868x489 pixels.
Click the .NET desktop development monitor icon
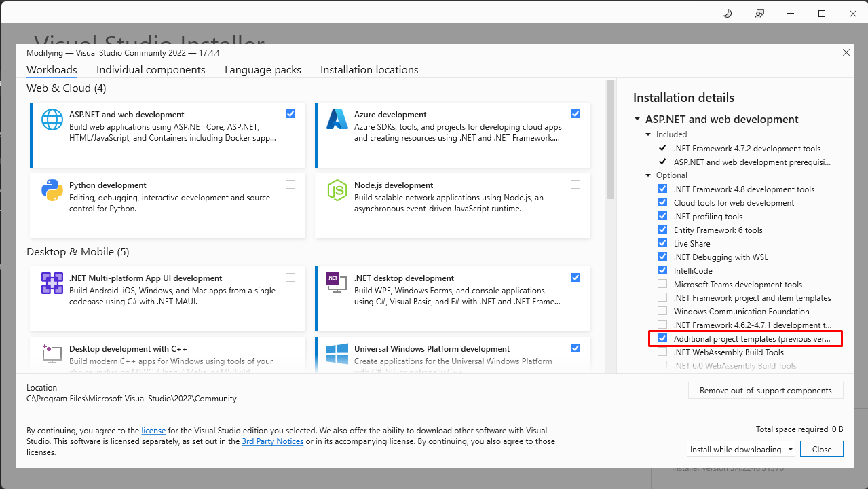(337, 283)
